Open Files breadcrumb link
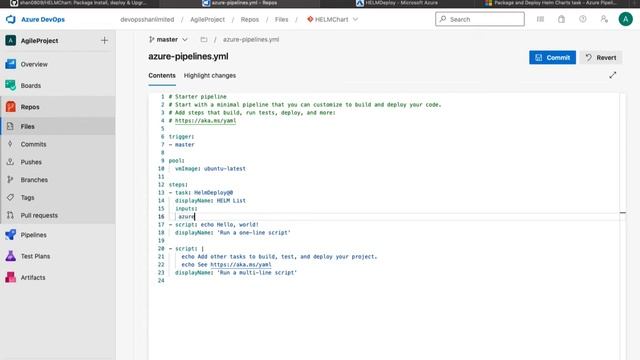 [281, 19]
